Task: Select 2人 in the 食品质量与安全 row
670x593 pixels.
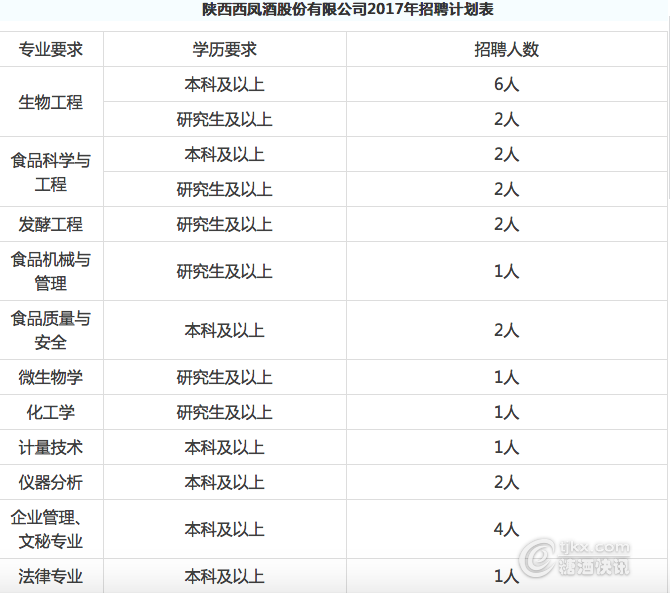Action: click(506, 330)
